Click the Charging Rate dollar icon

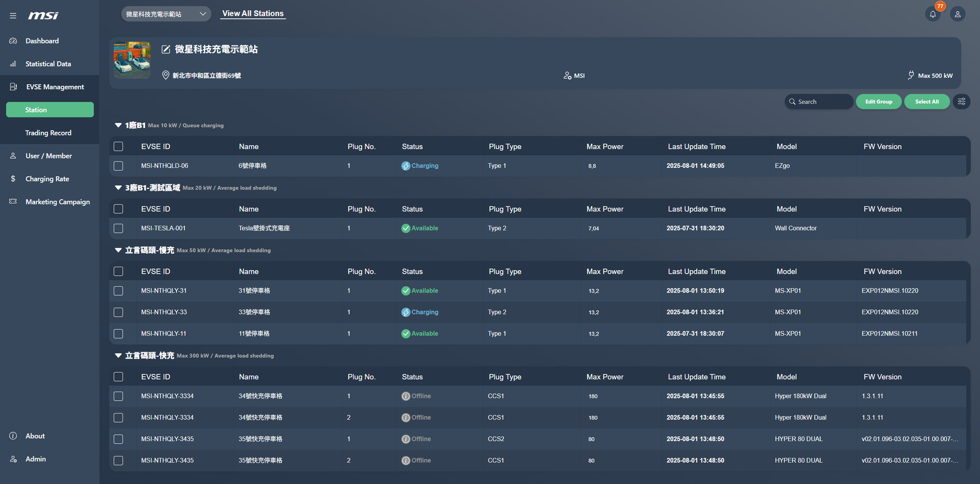(x=13, y=179)
